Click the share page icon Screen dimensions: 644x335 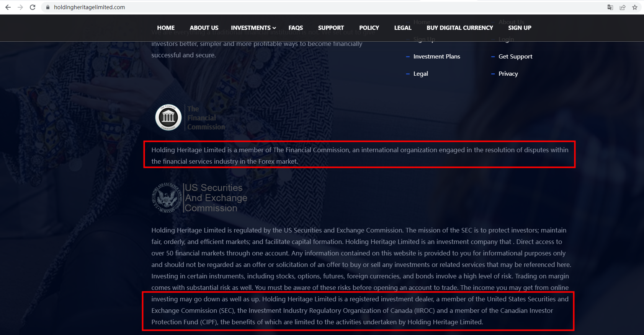(x=623, y=7)
